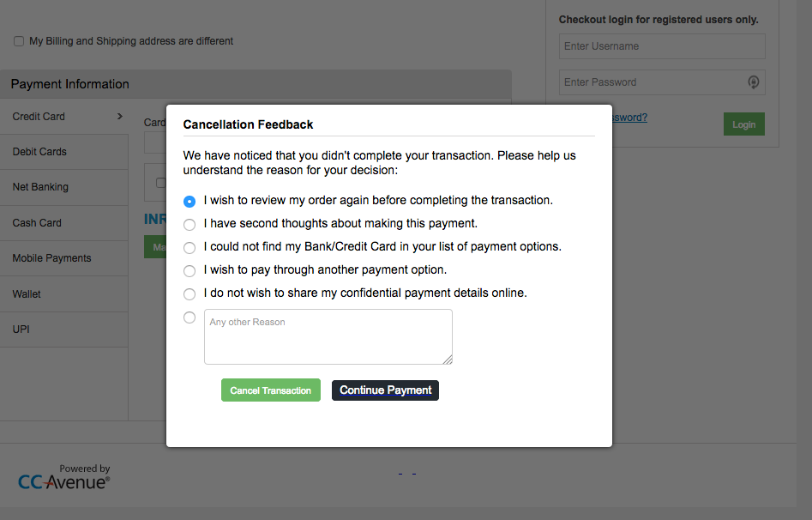Click the Mobile Payments tab

[63, 258]
